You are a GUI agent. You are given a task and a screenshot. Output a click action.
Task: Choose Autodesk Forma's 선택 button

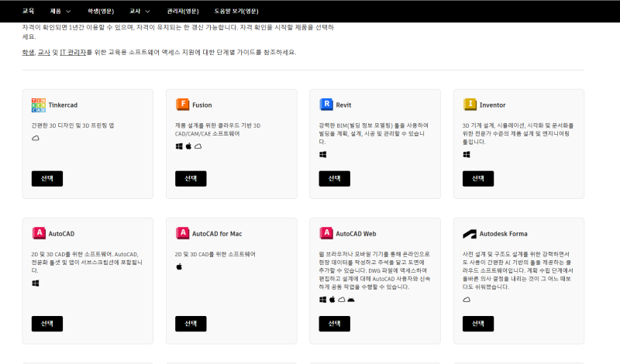(x=478, y=324)
